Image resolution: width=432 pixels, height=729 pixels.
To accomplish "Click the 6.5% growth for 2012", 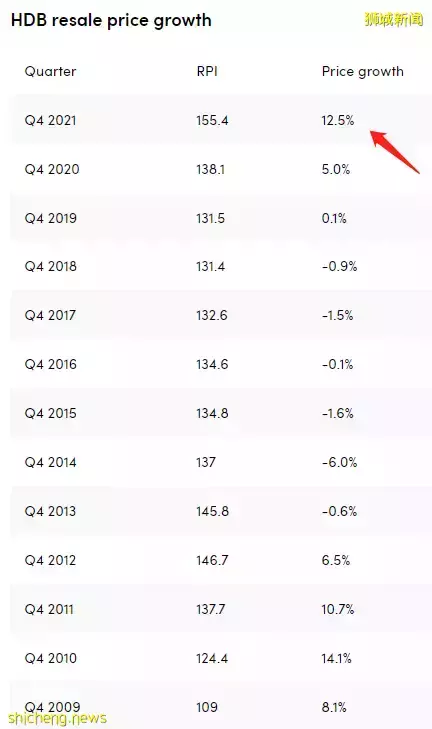I will [336, 560].
